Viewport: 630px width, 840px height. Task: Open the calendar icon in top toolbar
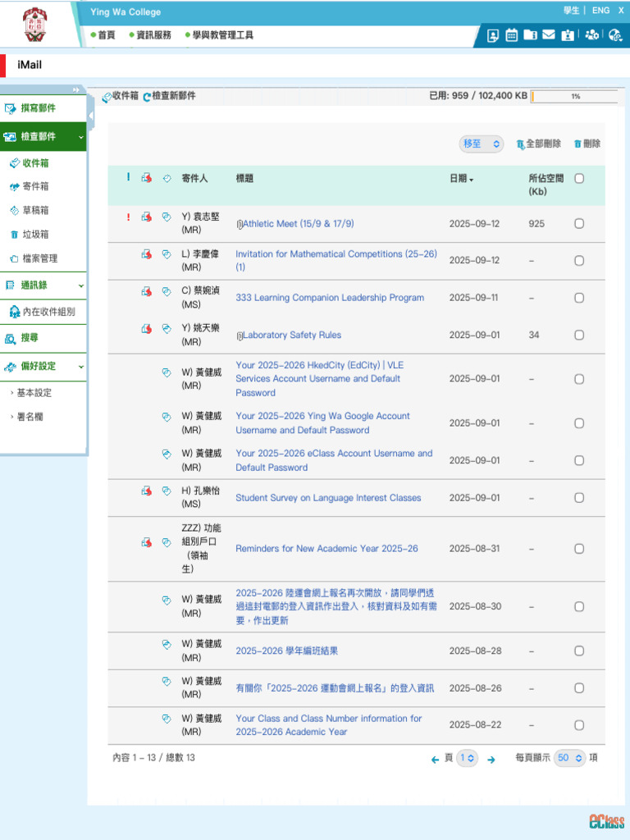click(511, 34)
